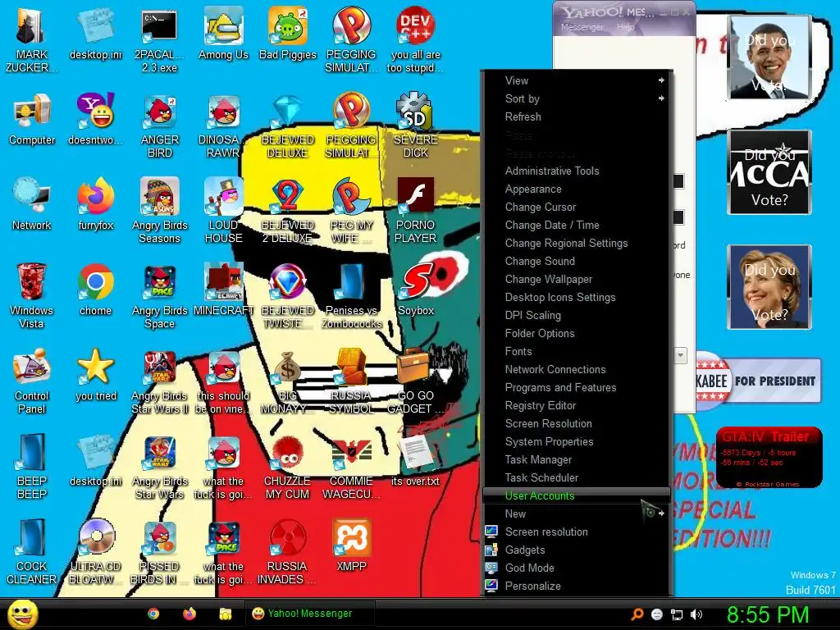Screen dimensions: 840x630
Task: Select the 'you tried' star icon
Action: [96, 375]
